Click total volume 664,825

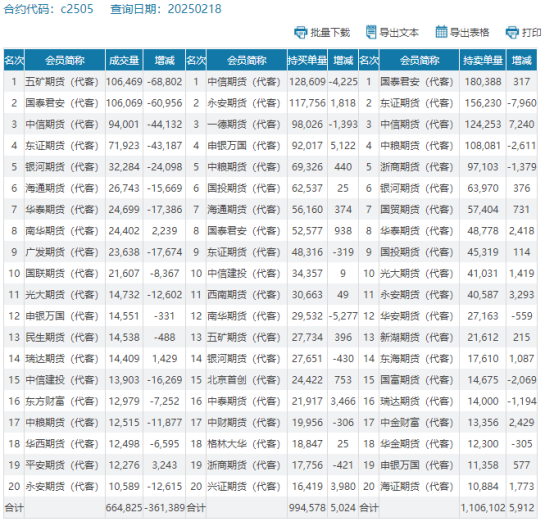click(x=124, y=508)
